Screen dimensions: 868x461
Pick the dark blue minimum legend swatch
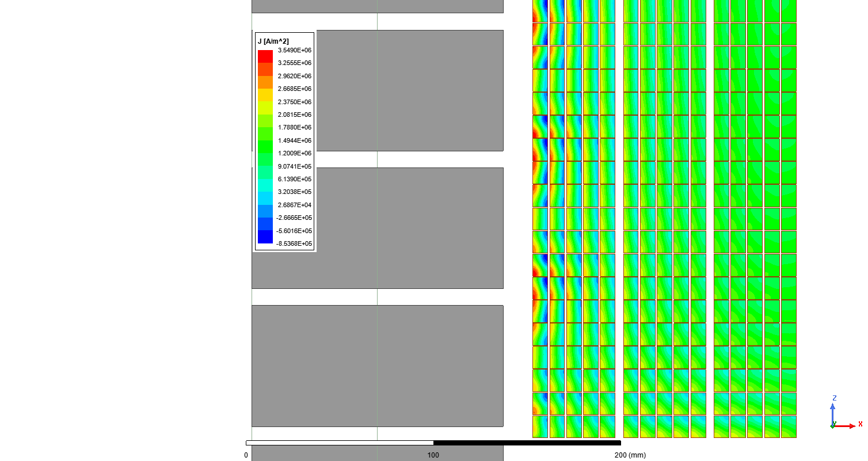[x=265, y=237]
